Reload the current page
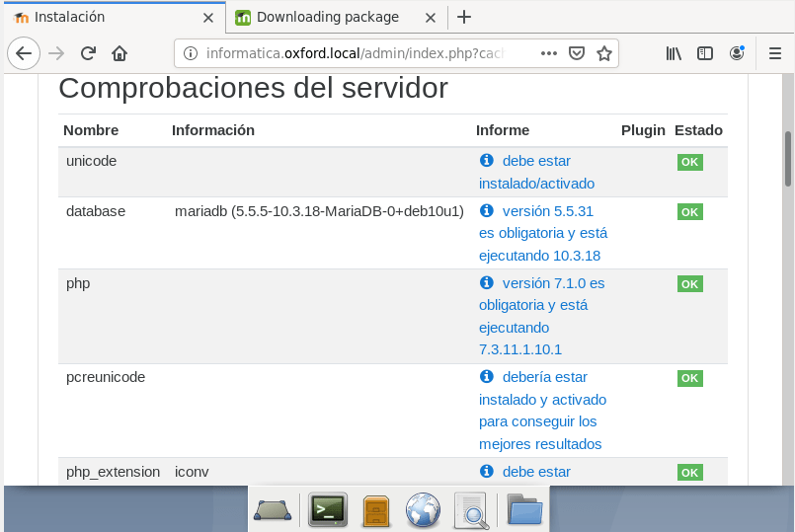 point(88,53)
